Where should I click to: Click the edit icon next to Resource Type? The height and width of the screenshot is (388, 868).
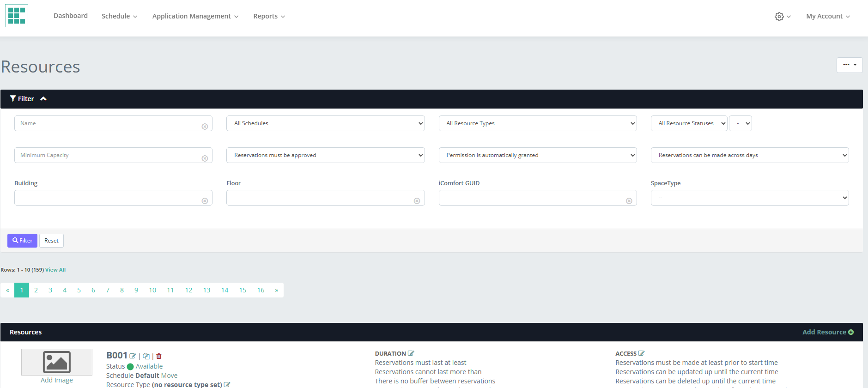227,385
